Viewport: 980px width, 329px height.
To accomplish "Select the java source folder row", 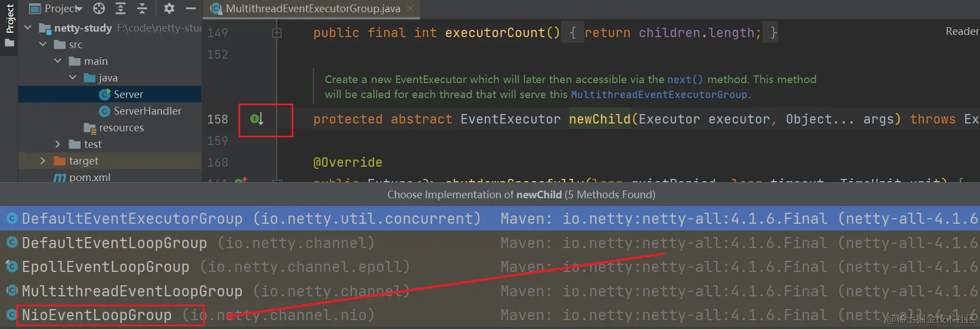I will (110, 78).
